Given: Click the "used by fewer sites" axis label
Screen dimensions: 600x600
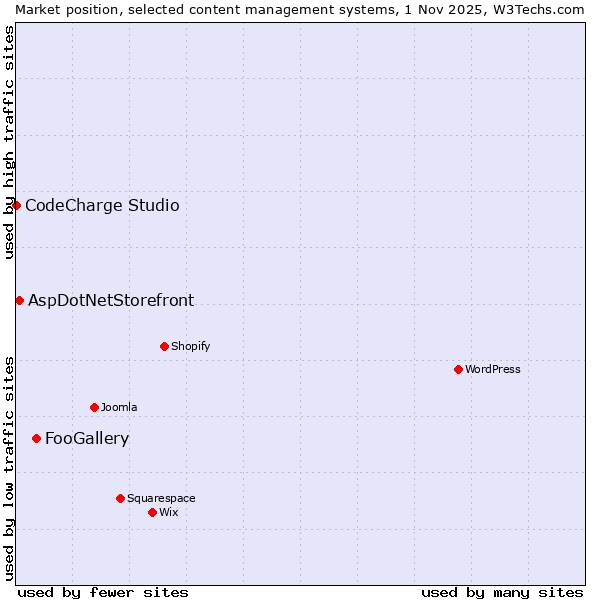Looking at the screenshot, I should click(x=103, y=592).
